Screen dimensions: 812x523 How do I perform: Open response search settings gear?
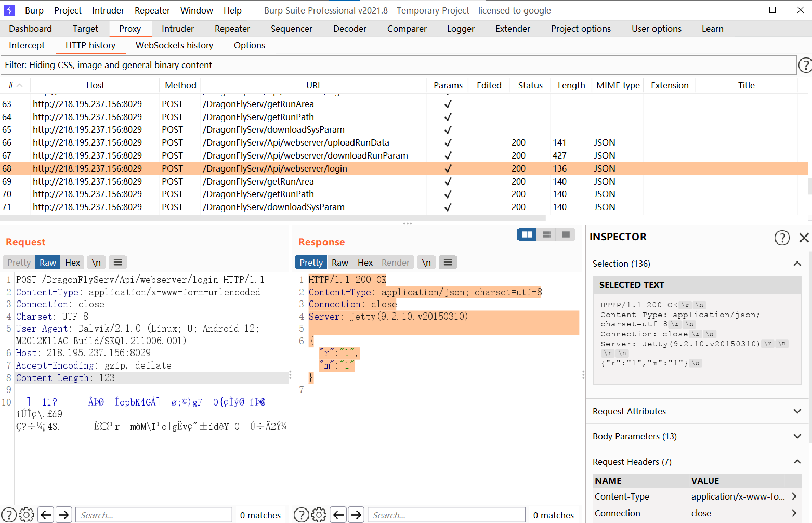pos(319,515)
